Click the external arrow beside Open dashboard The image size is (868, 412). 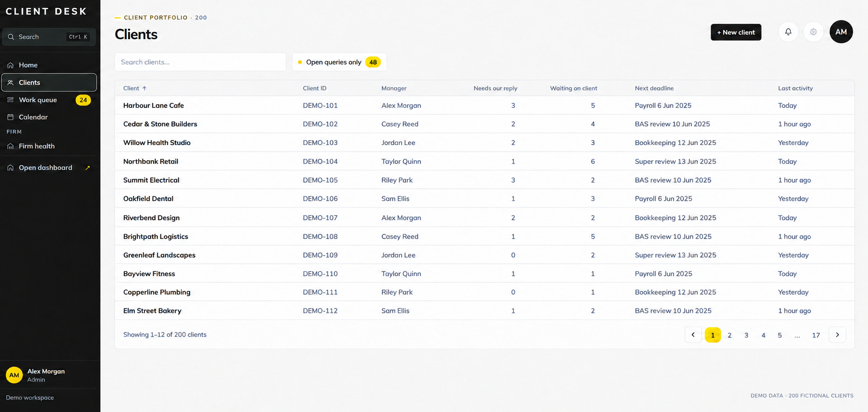[x=88, y=168]
